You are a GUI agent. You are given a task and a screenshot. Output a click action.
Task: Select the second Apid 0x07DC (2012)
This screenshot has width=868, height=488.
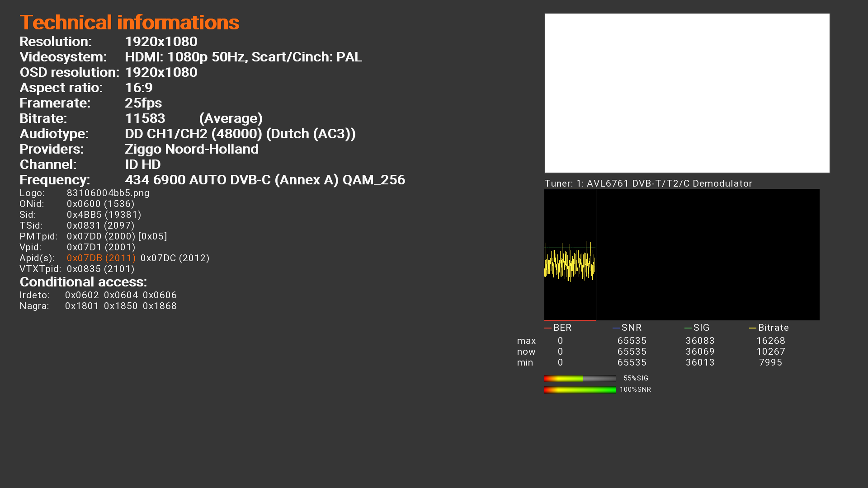(175, 258)
